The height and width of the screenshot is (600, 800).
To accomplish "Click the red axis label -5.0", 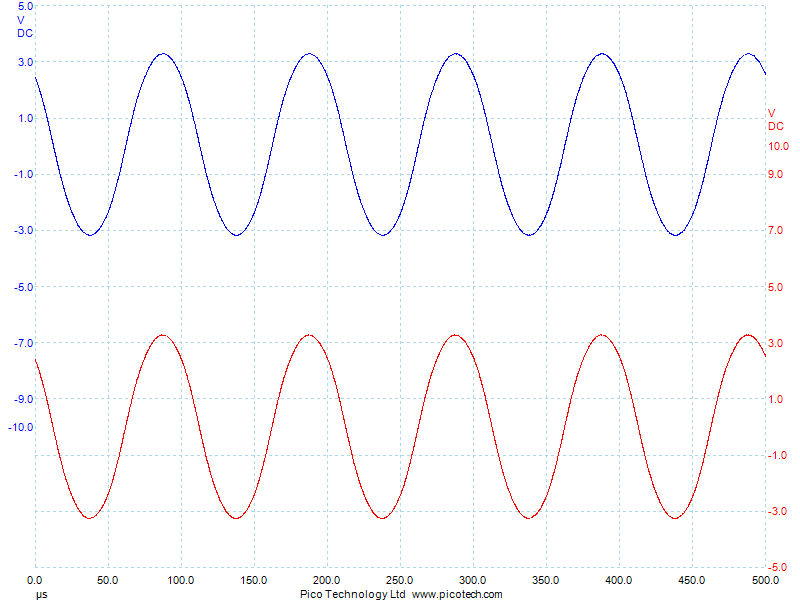I will point(777,567).
